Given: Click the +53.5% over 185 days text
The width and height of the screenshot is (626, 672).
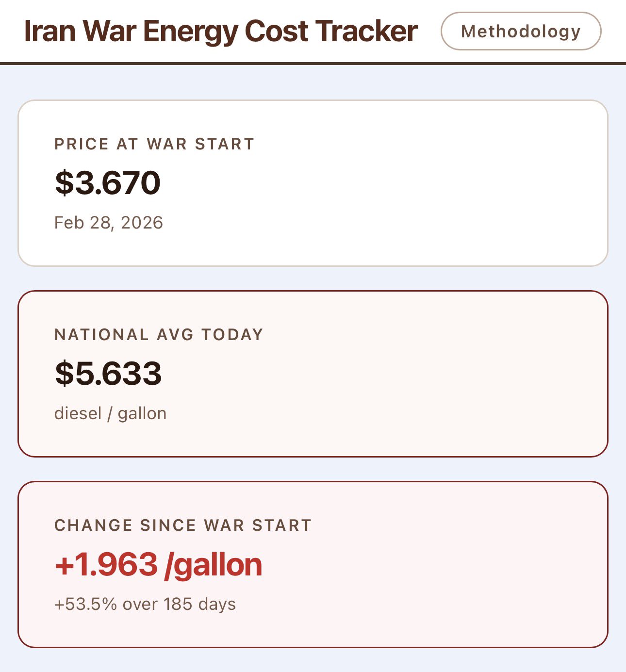Looking at the screenshot, I should tap(145, 604).
